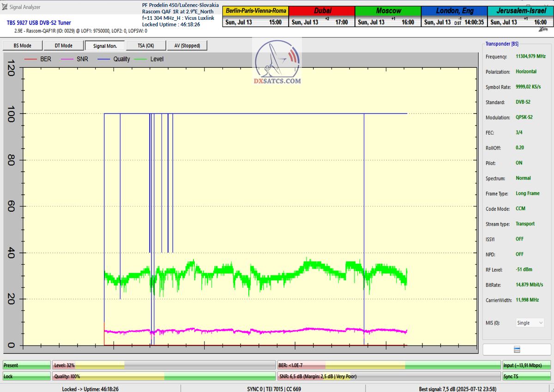Viewport: 554px width, 392px height.
Task: Switch to the DT Mode tab
Action: tap(64, 46)
